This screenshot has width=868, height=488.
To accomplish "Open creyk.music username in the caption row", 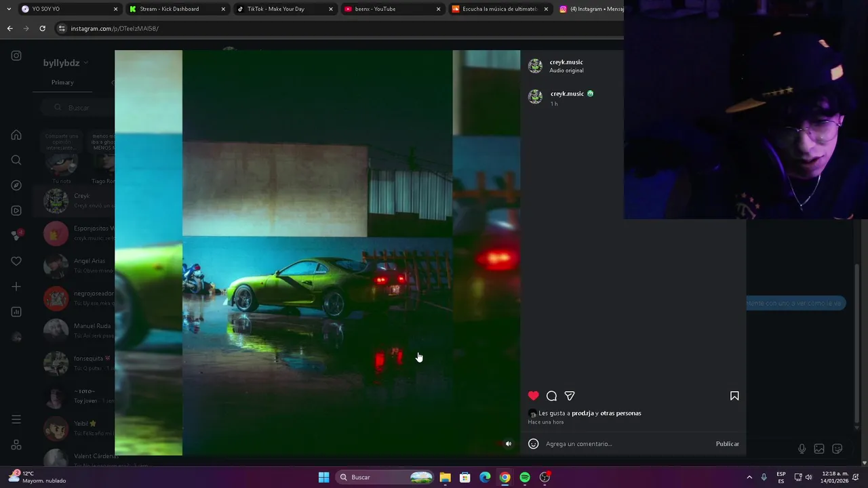I will pyautogui.click(x=567, y=94).
